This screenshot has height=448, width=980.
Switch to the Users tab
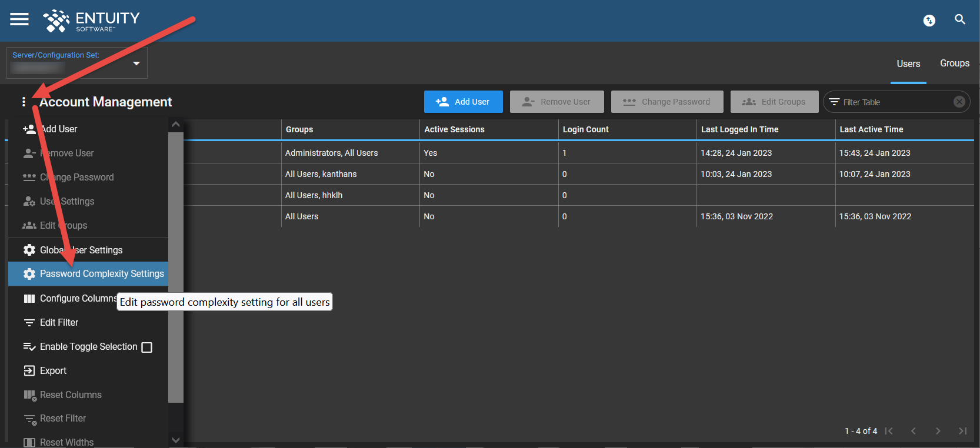[908, 63]
